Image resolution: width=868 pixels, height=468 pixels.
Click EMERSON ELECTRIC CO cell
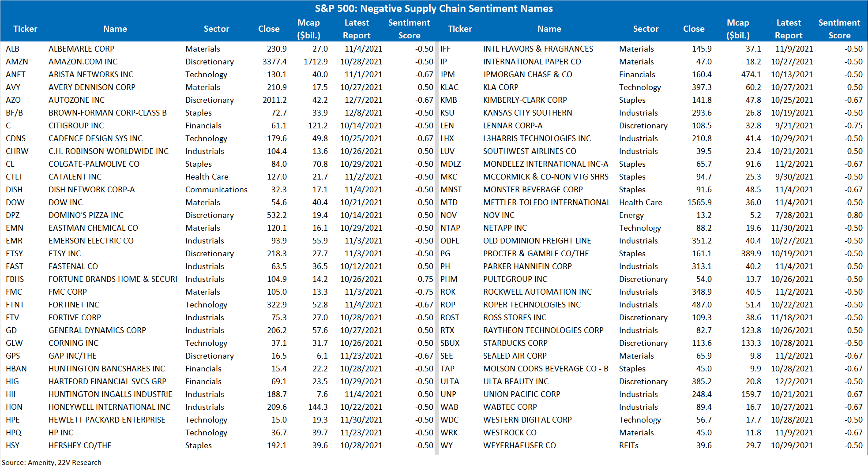pos(91,241)
